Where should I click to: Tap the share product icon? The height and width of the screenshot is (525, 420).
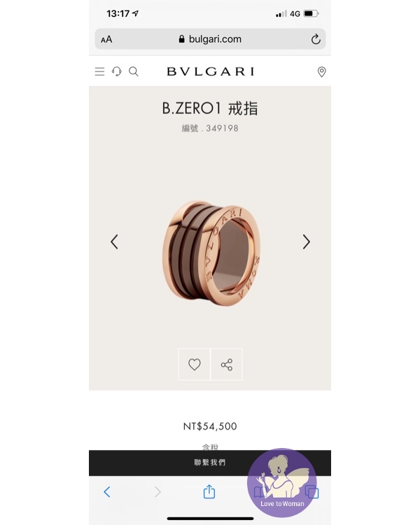pos(227,364)
